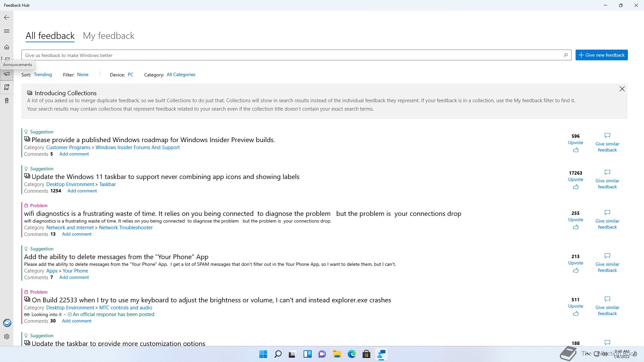The height and width of the screenshot is (362, 644).
Task: Open Settings gear in sidebar
Action: point(7,337)
